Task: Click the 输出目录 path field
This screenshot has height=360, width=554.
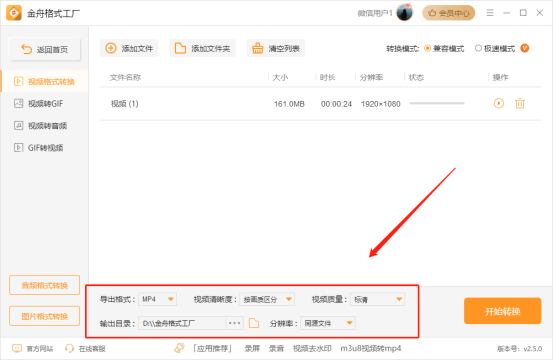Action: click(182, 323)
